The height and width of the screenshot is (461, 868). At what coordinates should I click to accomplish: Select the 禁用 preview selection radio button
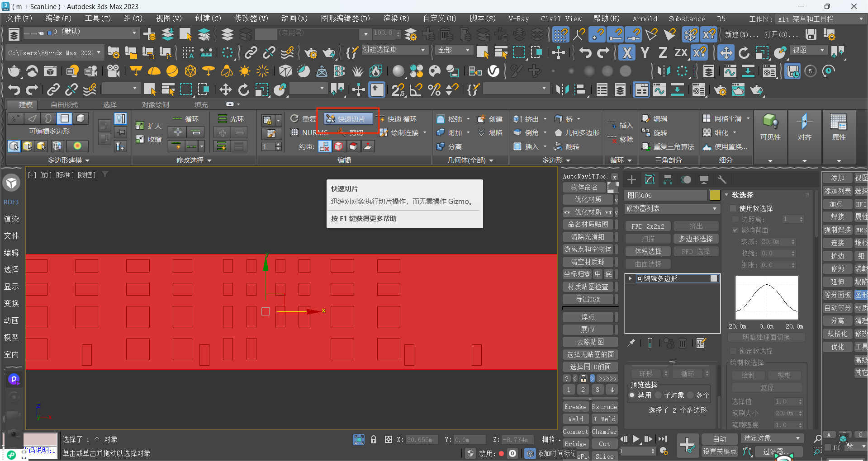tap(632, 395)
